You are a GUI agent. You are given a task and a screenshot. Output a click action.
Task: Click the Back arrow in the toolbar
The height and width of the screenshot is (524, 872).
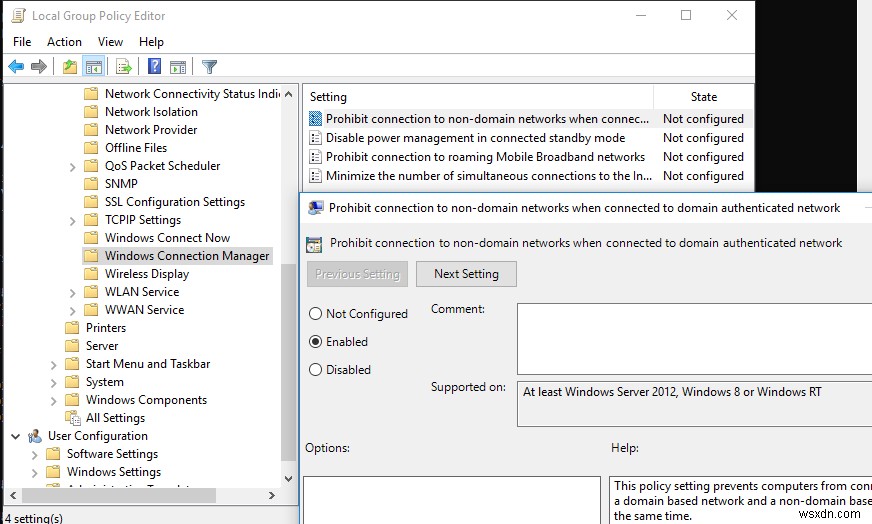coord(16,67)
